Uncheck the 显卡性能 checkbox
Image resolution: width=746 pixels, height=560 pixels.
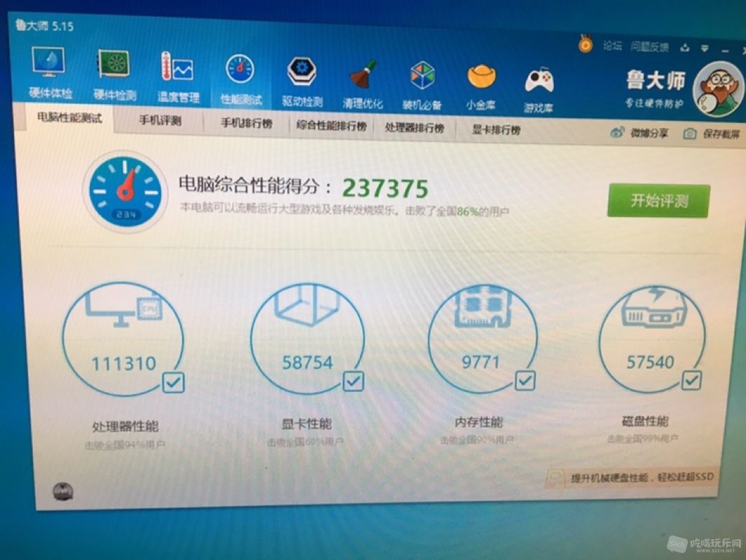(x=353, y=381)
